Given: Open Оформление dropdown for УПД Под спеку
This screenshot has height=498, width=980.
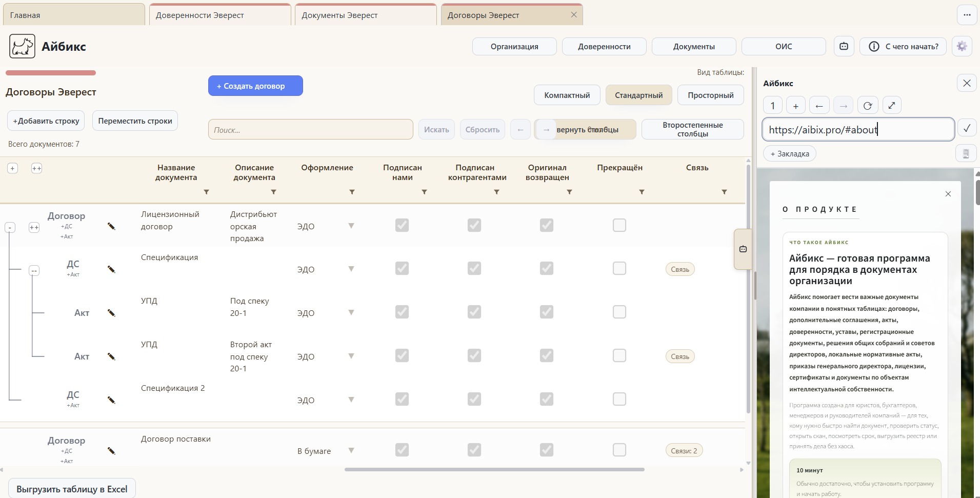Looking at the screenshot, I should coord(351,312).
